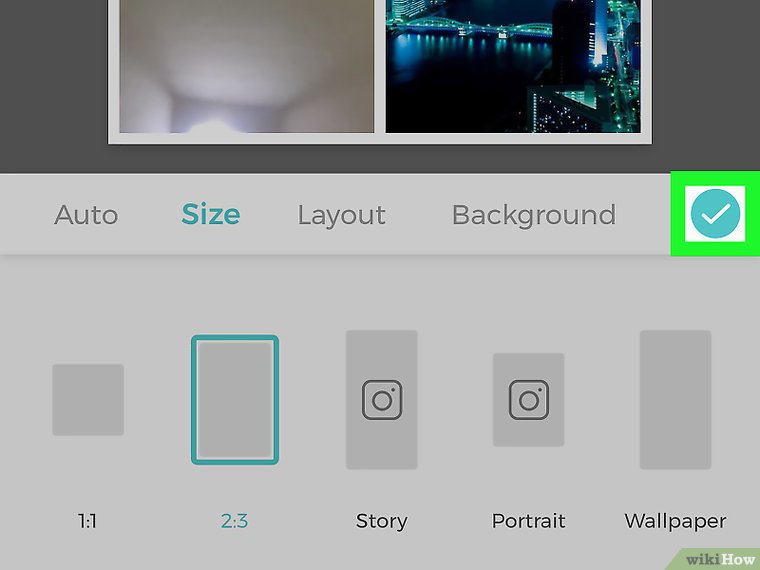The image size is (760, 570).
Task: Open the Background tab
Action: pos(533,215)
